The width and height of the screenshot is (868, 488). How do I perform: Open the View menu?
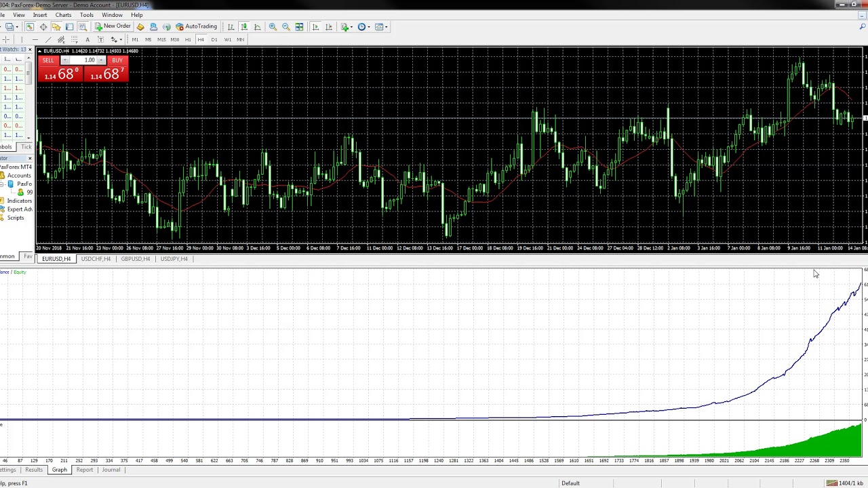18,15
